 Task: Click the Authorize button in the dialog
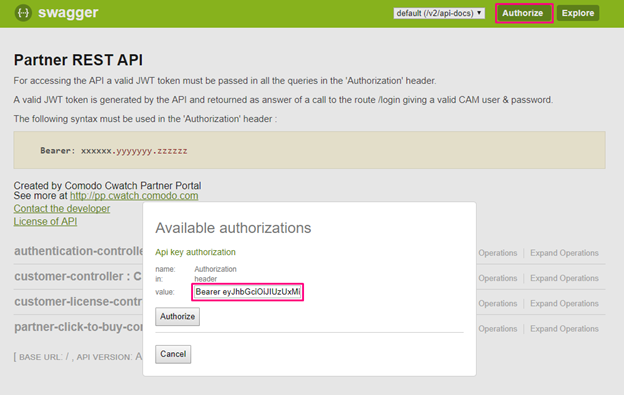(177, 317)
